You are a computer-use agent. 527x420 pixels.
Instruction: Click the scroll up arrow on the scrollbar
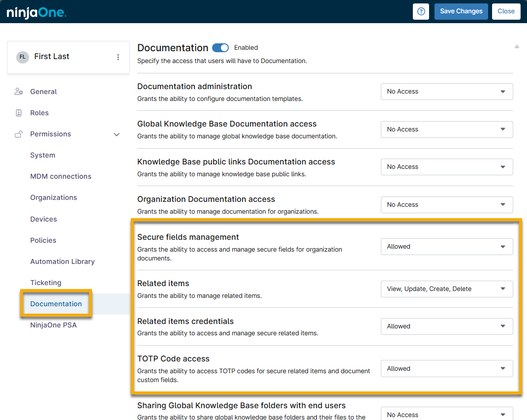517,47
